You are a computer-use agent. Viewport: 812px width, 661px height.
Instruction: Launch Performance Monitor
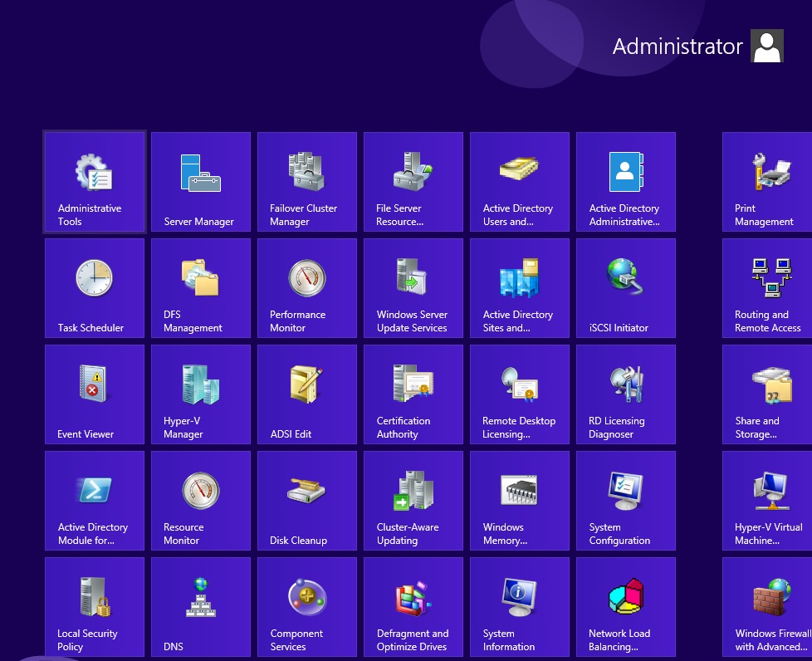[306, 288]
